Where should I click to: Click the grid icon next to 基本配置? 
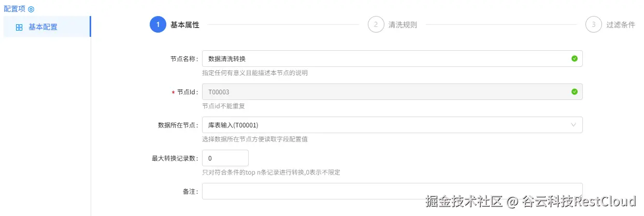(x=19, y=27)
